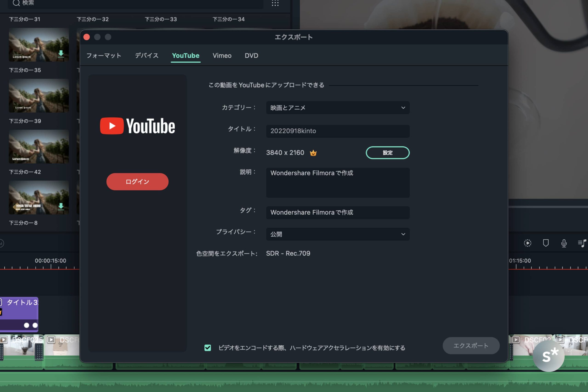
Task: Open the DVD tab
Action: pyautogui.click(x=251, y=56)
